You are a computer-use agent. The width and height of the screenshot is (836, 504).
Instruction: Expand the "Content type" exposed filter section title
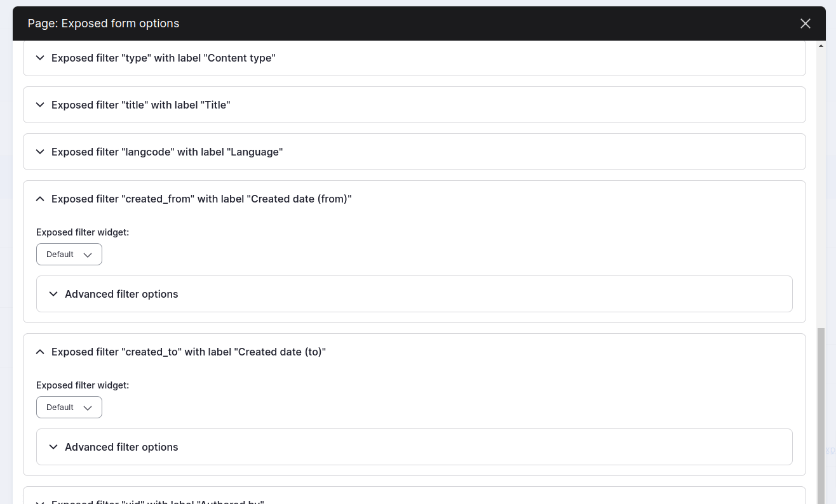click(163, 58)
